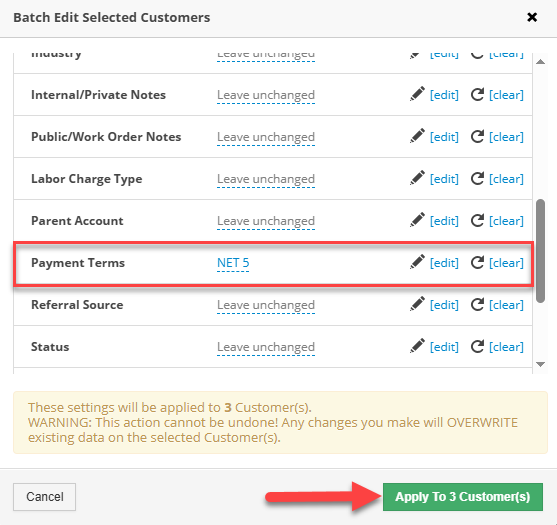This screenshot has width=557, height=525.
Task: Click [edit] link for Referral Source
Action: [444, 305]
